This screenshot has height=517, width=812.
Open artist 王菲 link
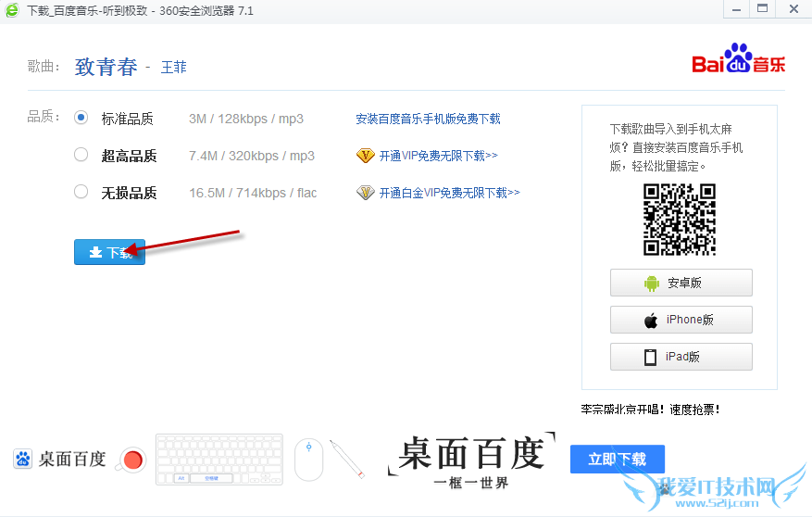173,68
